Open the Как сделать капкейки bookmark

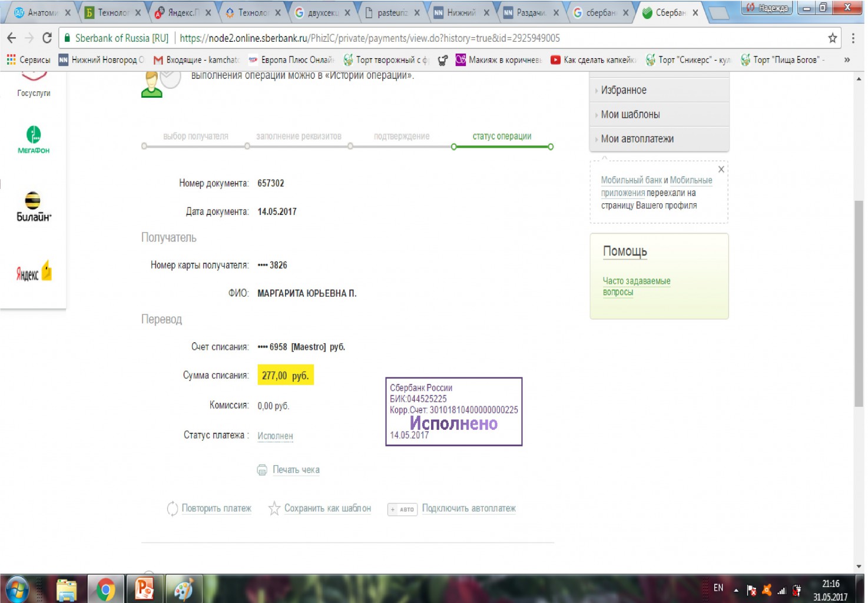tap(594, 59)
